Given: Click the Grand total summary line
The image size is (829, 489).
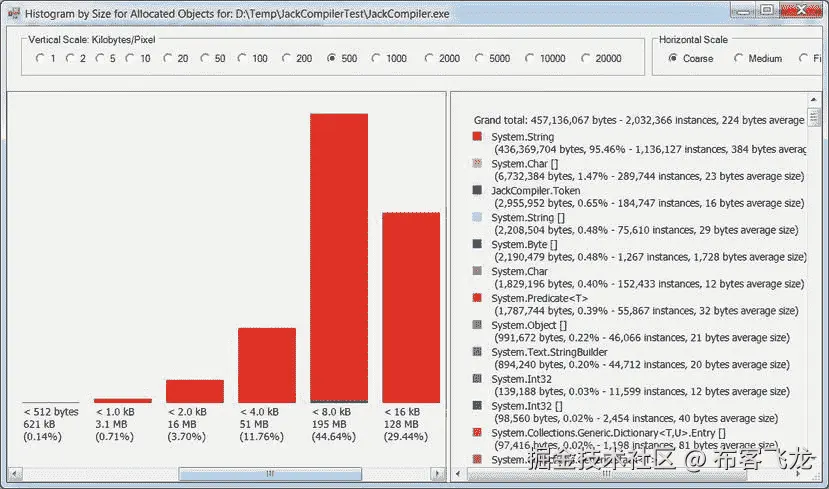Looking at the screenshot, I should point(639,121).
